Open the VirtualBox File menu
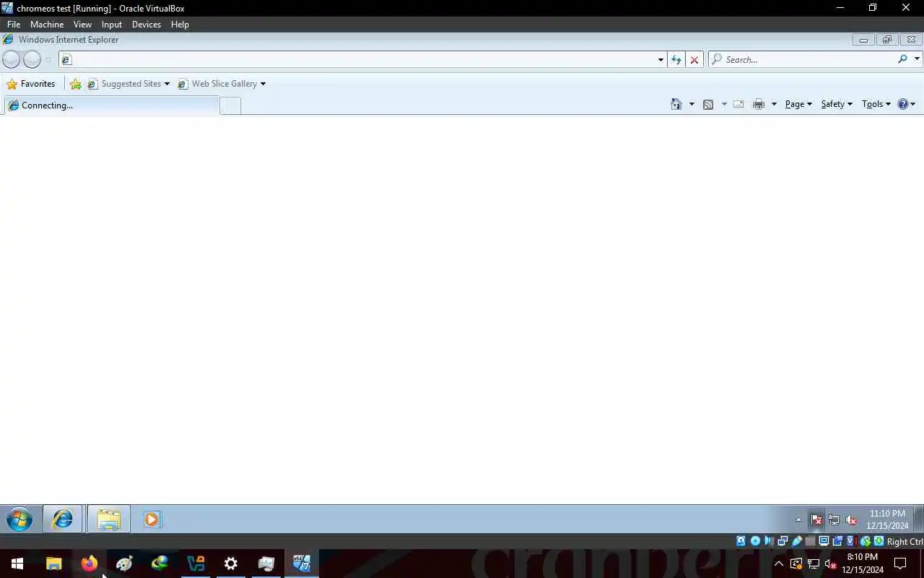The width and height of the screenshot is (924, 578). (x=14, y=25)
